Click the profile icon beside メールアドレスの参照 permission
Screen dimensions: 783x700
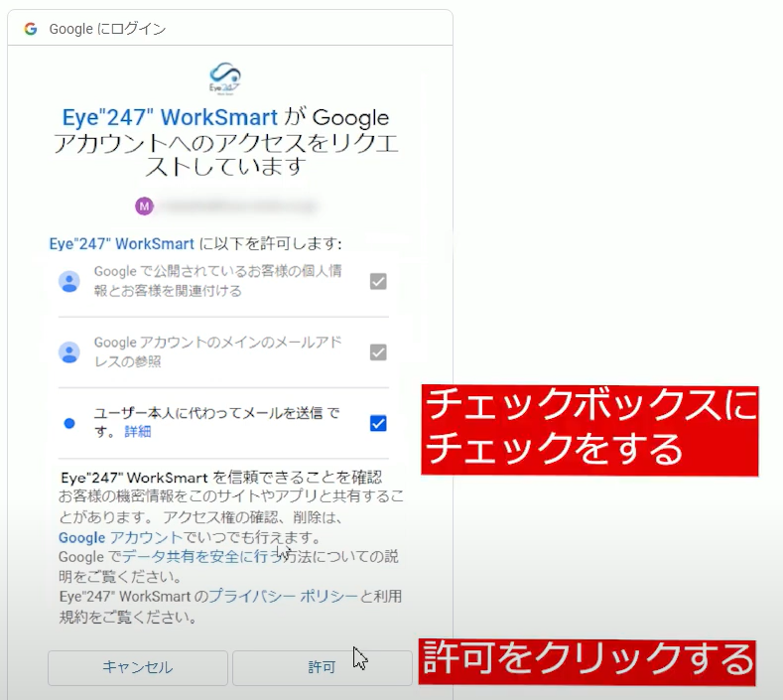(69, 352)
